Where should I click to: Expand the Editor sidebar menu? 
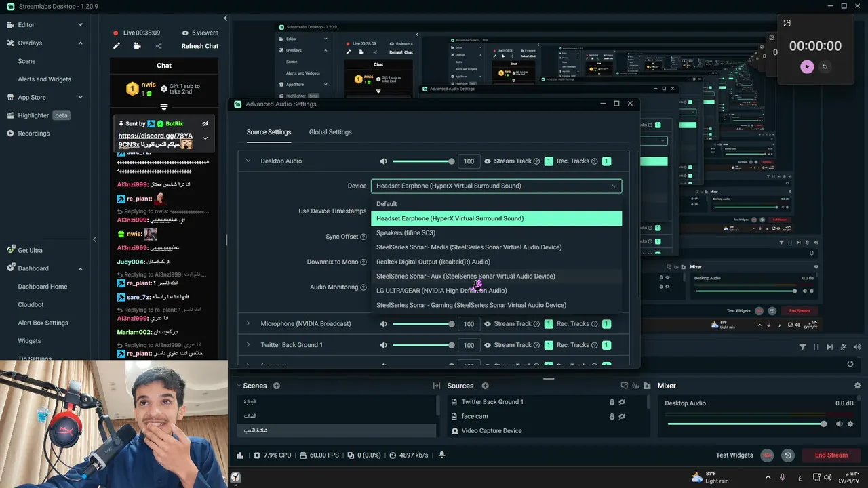(x=80, y=25)
